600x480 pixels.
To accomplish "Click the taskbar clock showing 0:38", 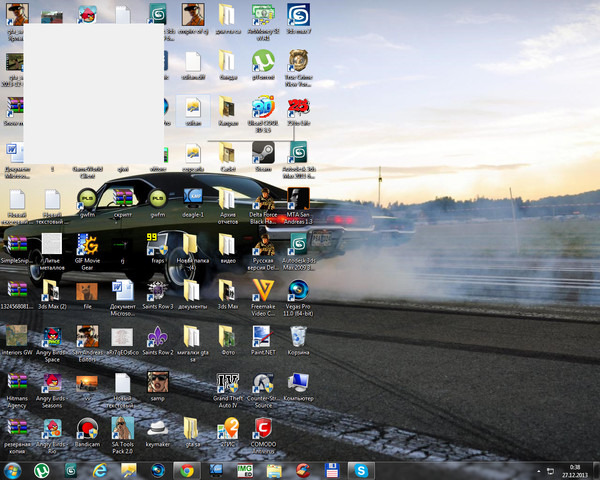I will tap(574, 469).
